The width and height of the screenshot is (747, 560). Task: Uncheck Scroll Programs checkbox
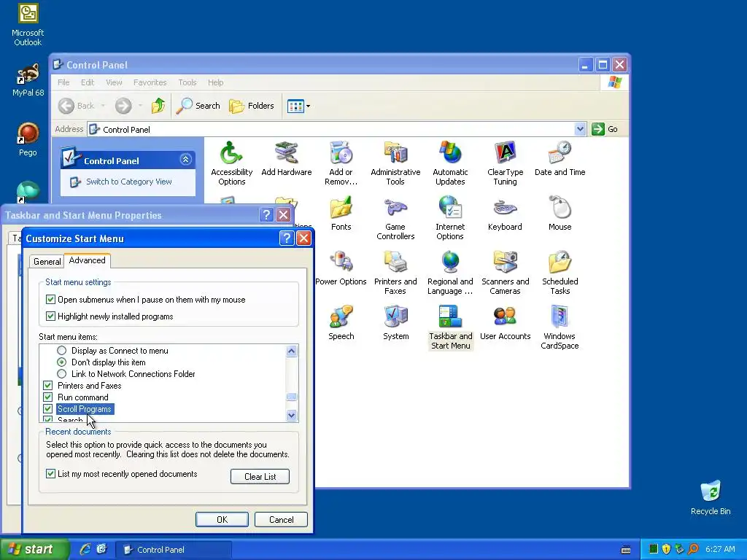[47, 408]
